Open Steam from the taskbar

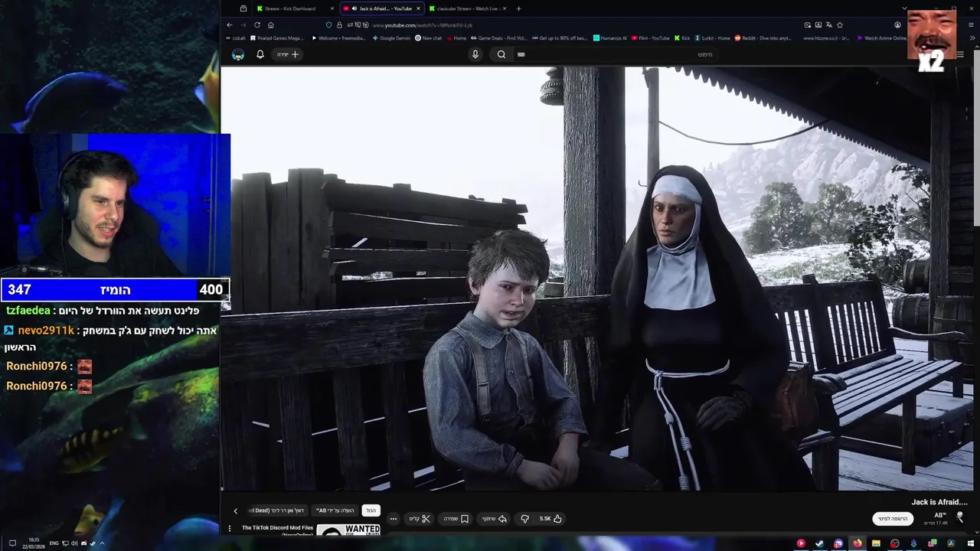pyautogui.click(x=819, y=543)
